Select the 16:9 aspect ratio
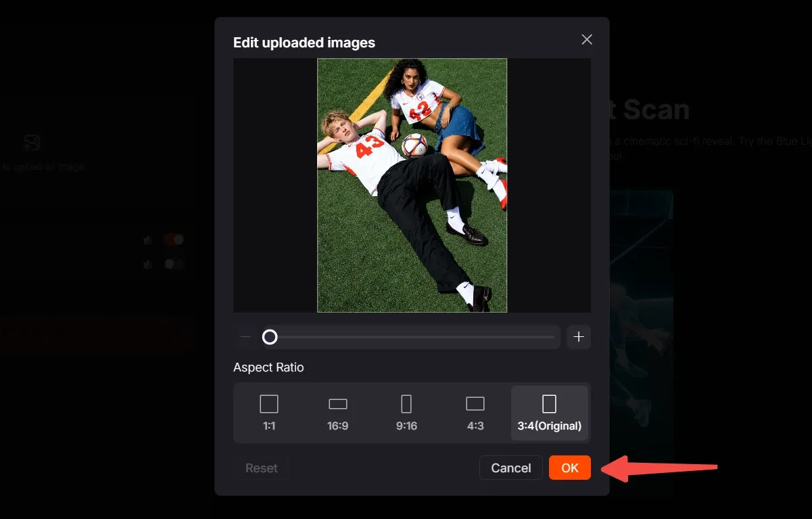Image resolution: width=812 pixels, height=519 pixels. (x=338, y=413)
